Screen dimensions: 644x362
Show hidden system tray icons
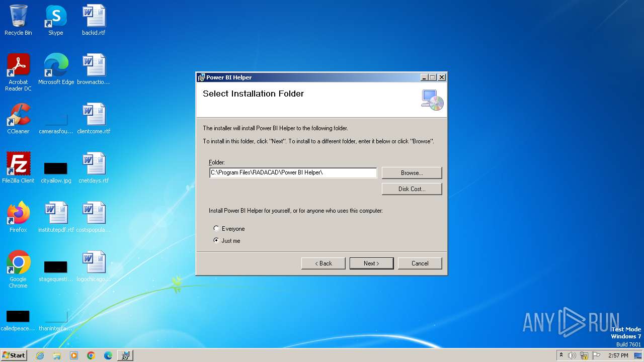tap(561, 355)
